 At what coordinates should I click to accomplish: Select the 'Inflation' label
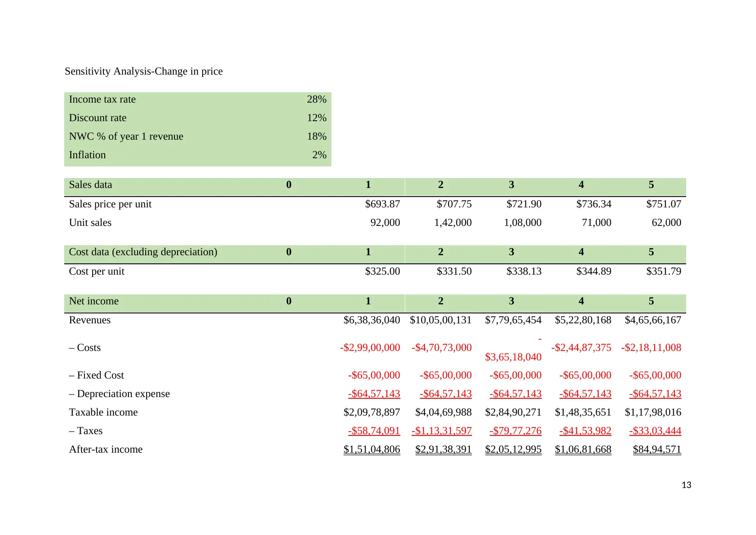(87, 155)
